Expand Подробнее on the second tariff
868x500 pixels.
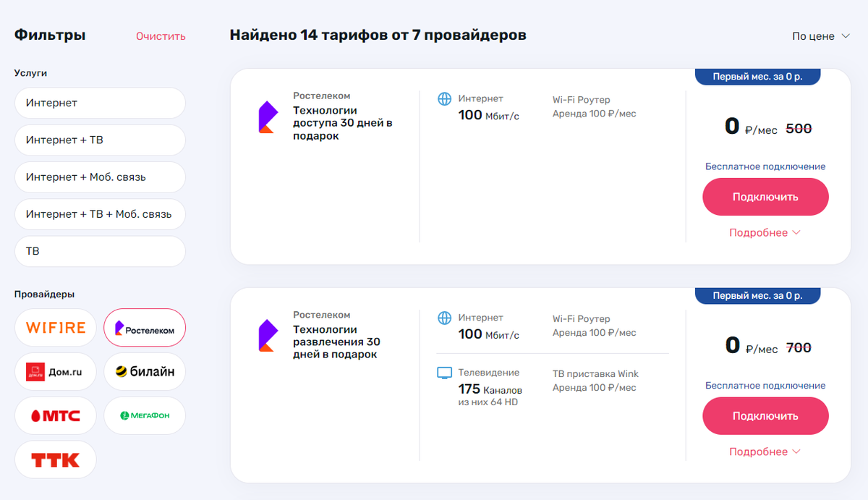click(759, 451)
